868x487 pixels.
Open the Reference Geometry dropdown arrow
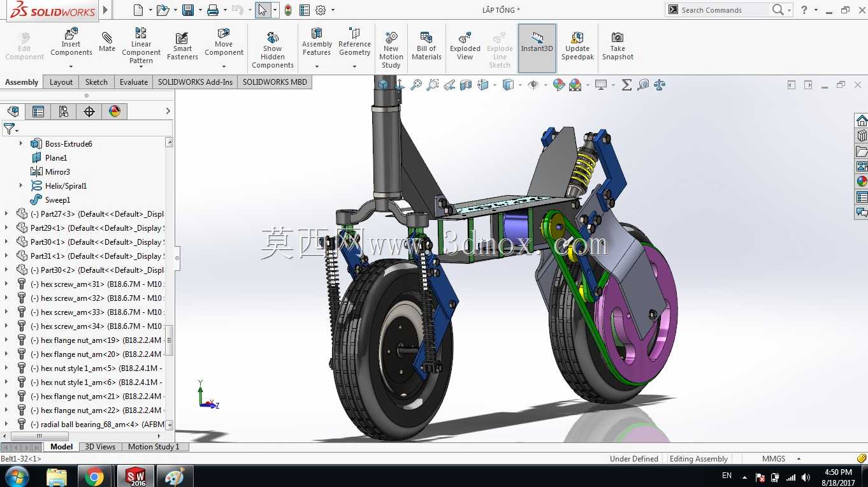tap(354, 66)
